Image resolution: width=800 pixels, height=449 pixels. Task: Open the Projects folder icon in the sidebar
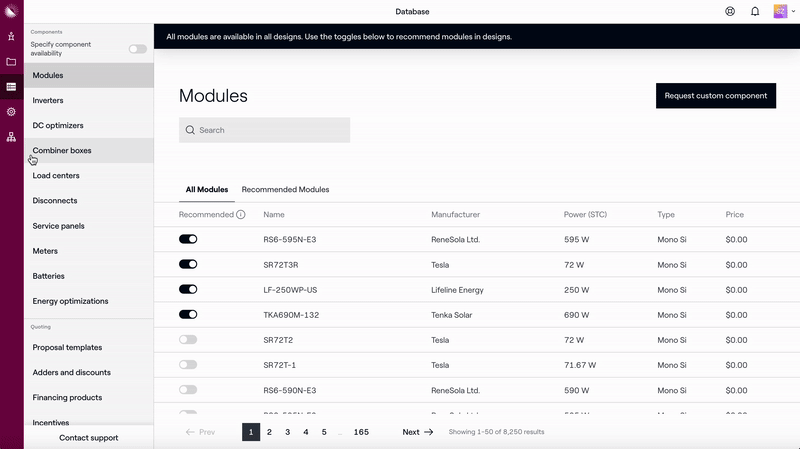(11, 62)
